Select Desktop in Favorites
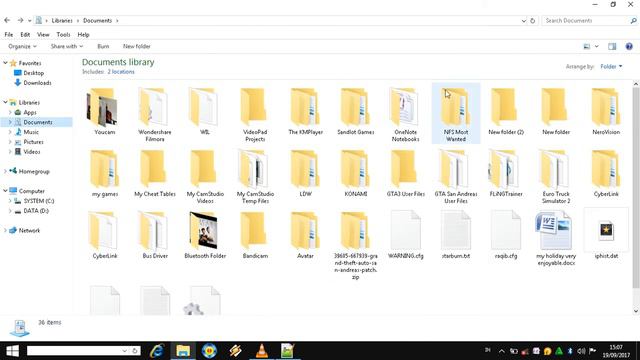This screenshot has height=360, width=640. pyautogui.click(x=29, y=73)
